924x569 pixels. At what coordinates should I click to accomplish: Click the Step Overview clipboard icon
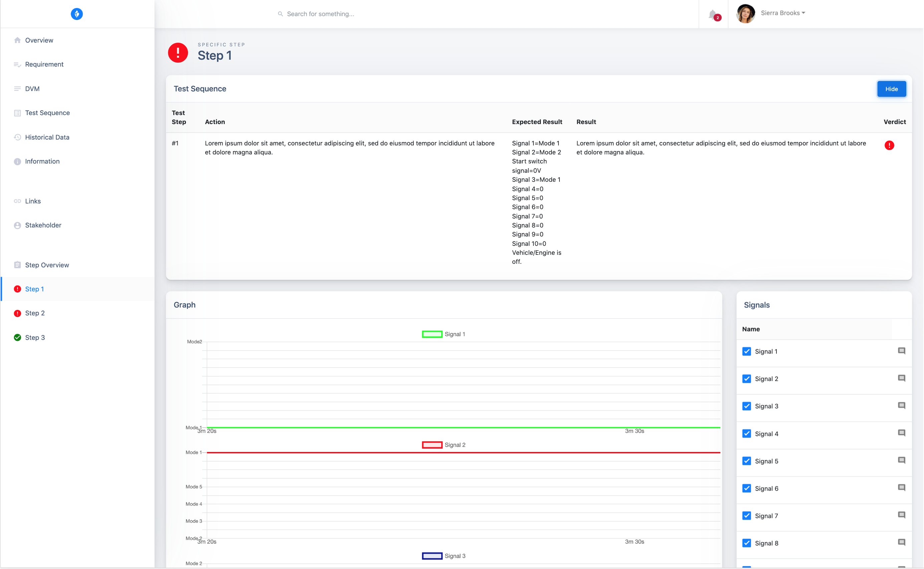coord(17,265)
